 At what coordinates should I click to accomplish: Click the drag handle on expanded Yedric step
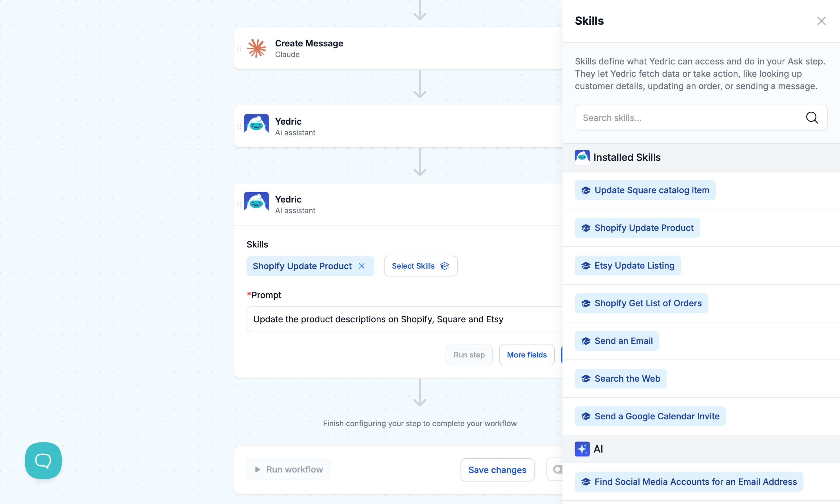(239, 204)
